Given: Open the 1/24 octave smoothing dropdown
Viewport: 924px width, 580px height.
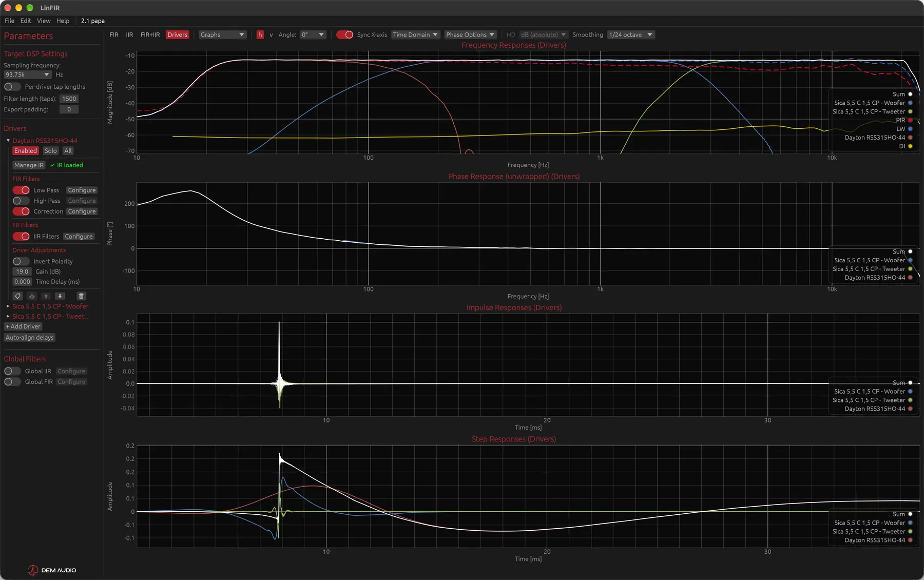Looking at the screenshot, I should [630, 35].
